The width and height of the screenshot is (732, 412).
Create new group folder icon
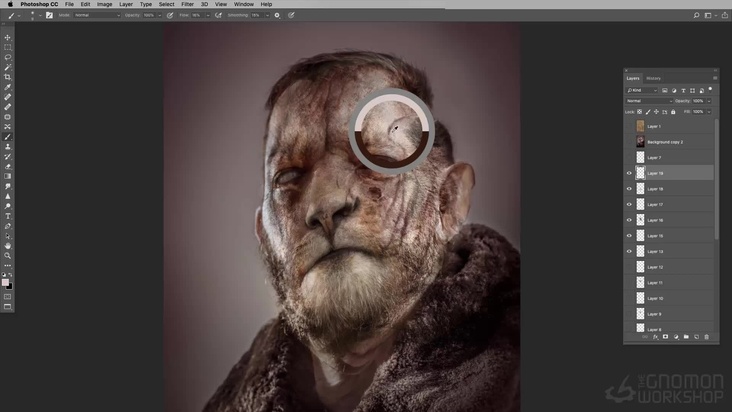click(x=686, y=337)
